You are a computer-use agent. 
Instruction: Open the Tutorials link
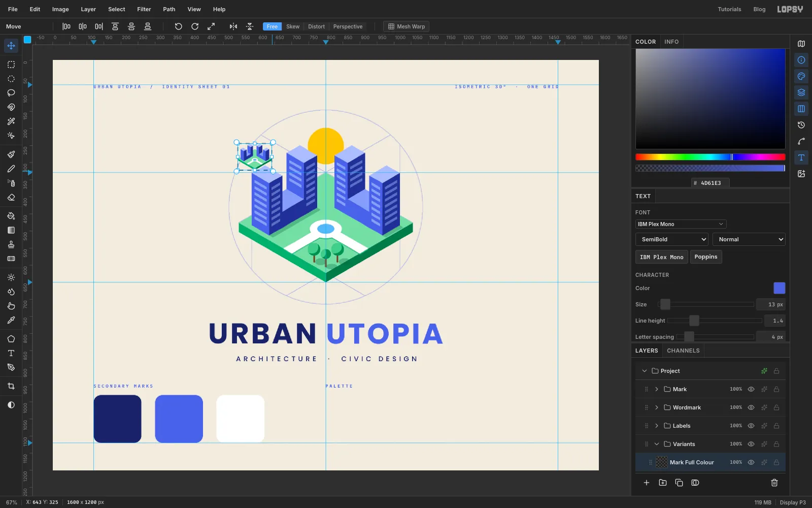pyautogui.click(x=729, y=9)
